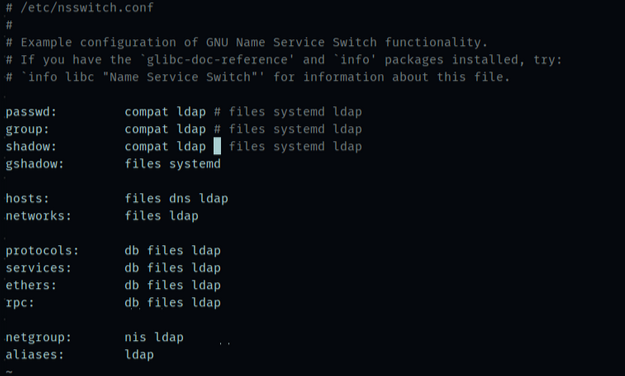
Task: Click the highlighted cursor block on shadow line
Action: [x=217, y=146]
